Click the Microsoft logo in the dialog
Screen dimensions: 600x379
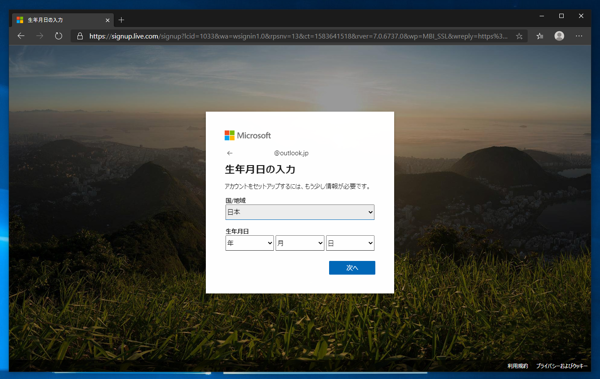tap(248, 135)
